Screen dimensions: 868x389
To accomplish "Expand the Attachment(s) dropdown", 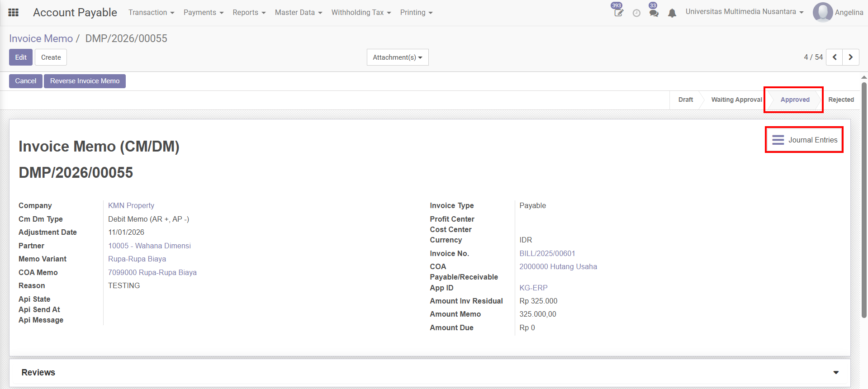I will pos(397,57).
